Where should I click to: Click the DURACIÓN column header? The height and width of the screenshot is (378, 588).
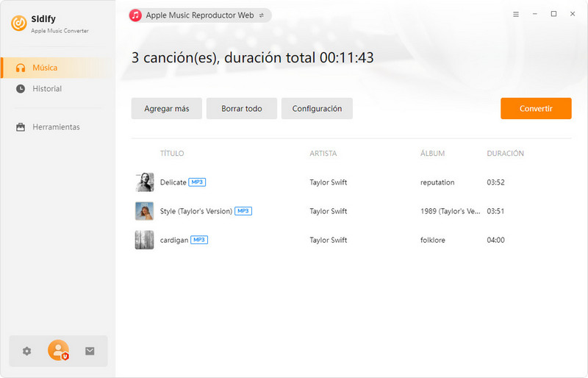tap(505, 153)
